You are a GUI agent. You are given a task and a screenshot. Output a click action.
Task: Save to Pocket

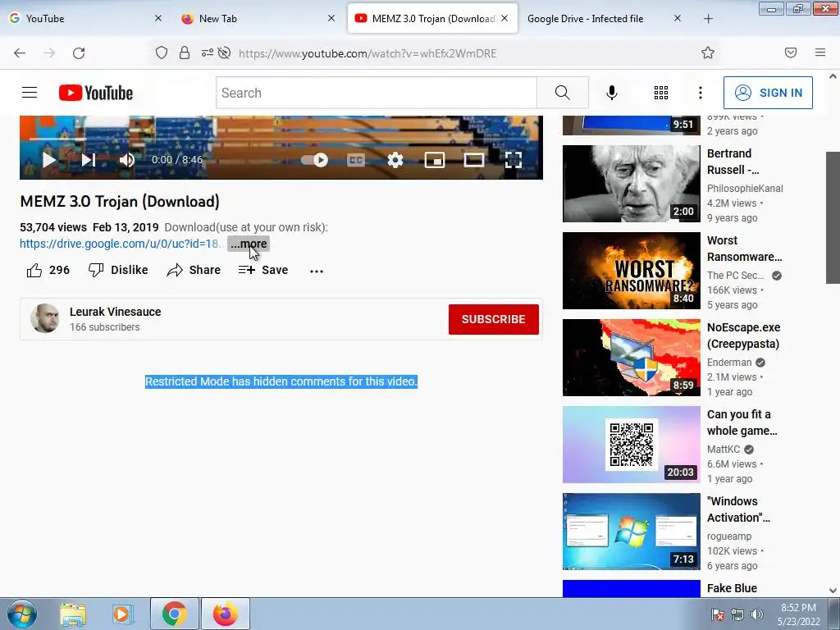791,52
